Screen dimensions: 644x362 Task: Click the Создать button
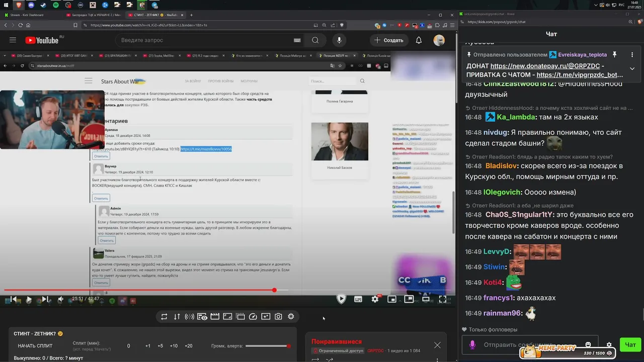(388, 40)
